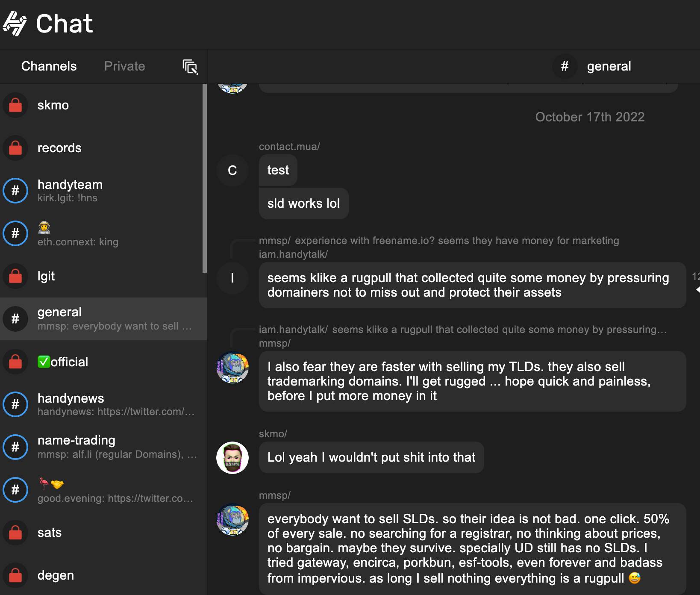Click the quoted iam.handytalk rugpull reply preview
The width and height of the screenshot is (700, 595).
coord(462,330)
